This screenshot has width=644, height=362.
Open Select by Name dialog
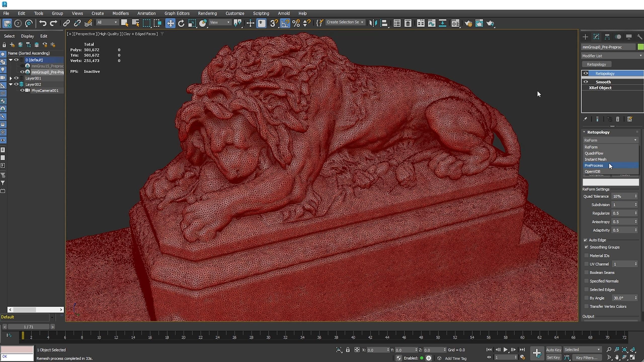135,23
